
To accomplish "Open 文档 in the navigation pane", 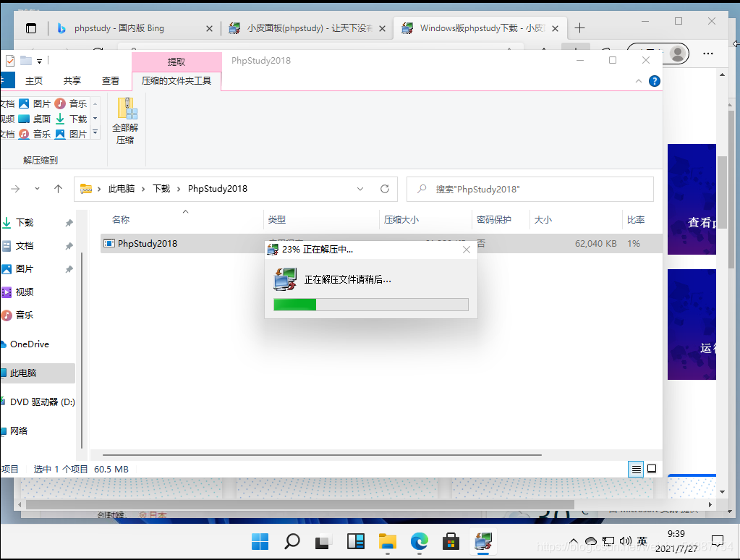I will [x=25, y=245].
